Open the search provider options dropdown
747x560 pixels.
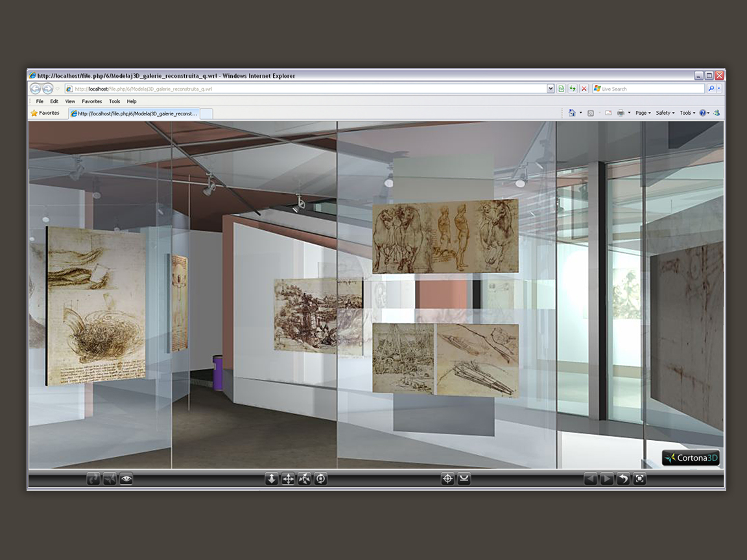pos(719,89)
